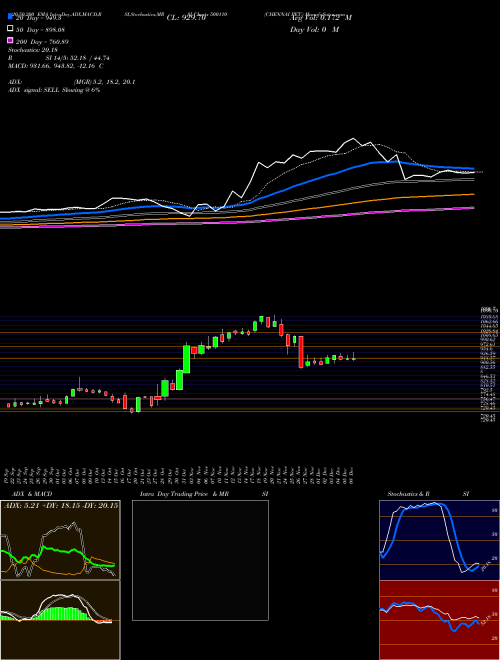This screenshot has width=500, height=660.
Task: Open the ADX indicator chart panel
Action: 60,540
